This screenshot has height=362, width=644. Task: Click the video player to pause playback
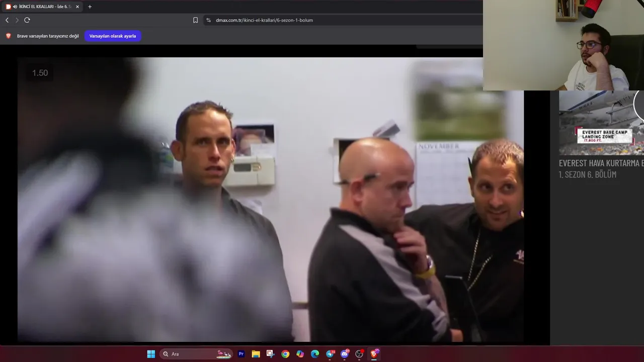(x=271, y=200)
